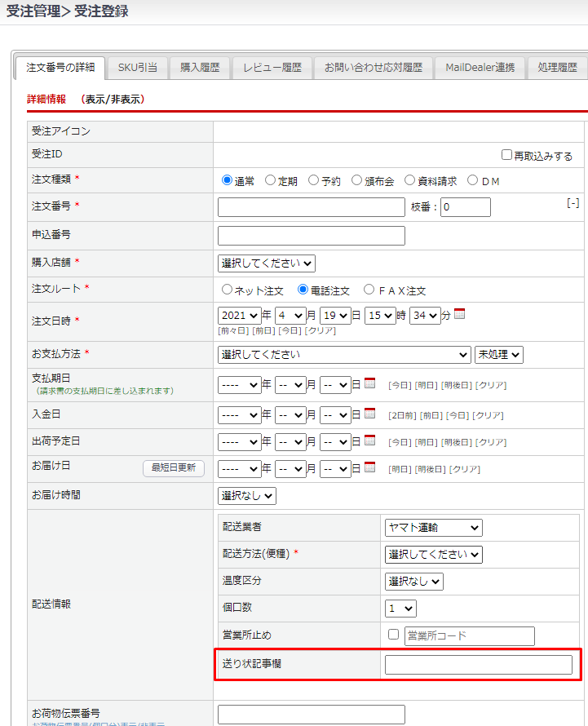
Task: Select 定期 order type radio button
Action: point(270,180)
